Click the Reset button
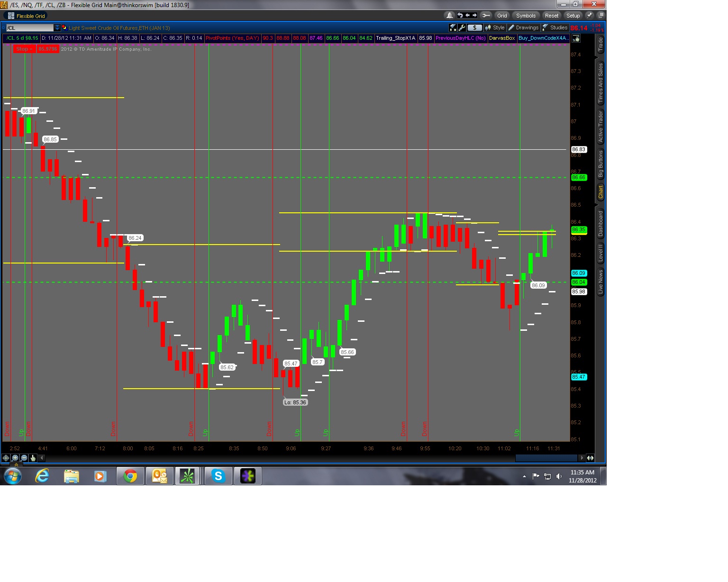The image size is (728, 582). click(x=551, y=16)
